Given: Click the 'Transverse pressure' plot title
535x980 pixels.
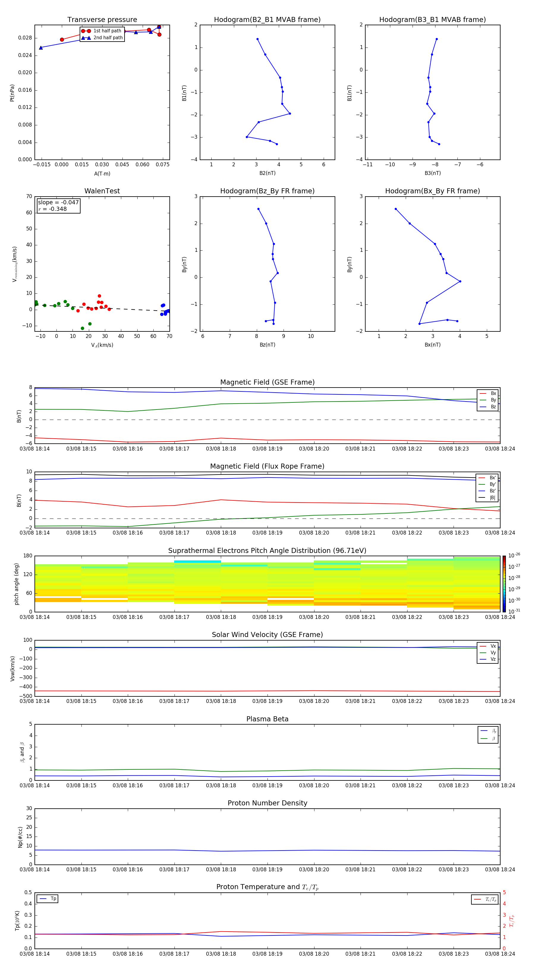Looking at the screenshot, I should pos(102,19).
